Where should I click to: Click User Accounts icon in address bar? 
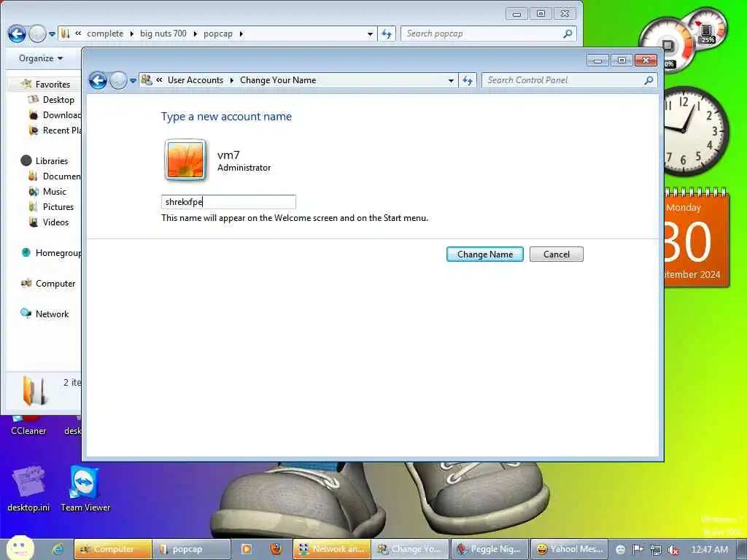coord(146,80)
